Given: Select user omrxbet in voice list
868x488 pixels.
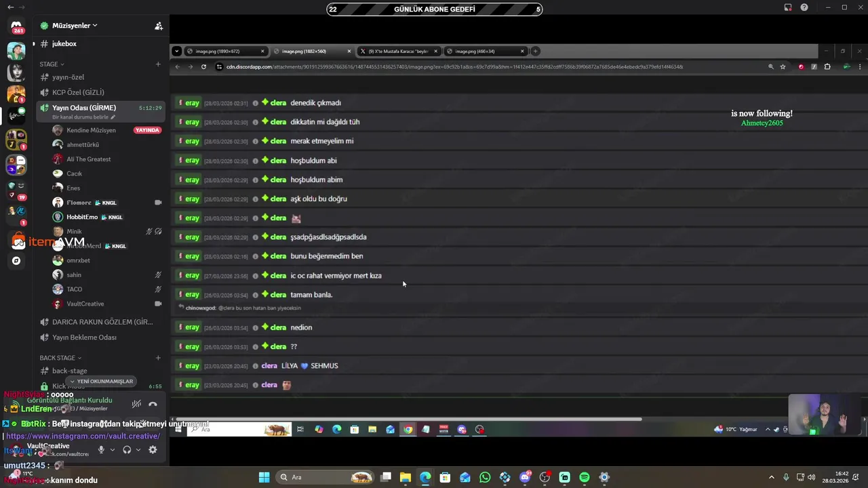Looking at the screenshot, I should [x=78, y=260].
